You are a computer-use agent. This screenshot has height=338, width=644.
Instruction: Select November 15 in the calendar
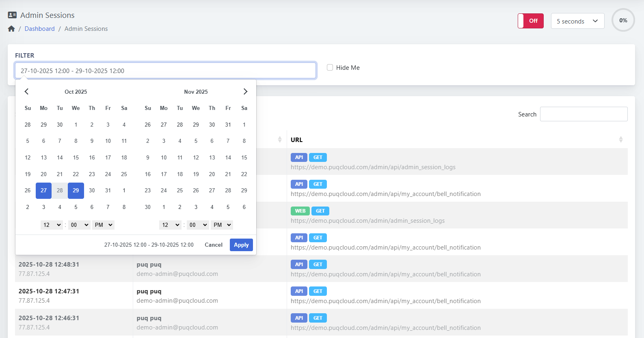[x=244, y=157]
